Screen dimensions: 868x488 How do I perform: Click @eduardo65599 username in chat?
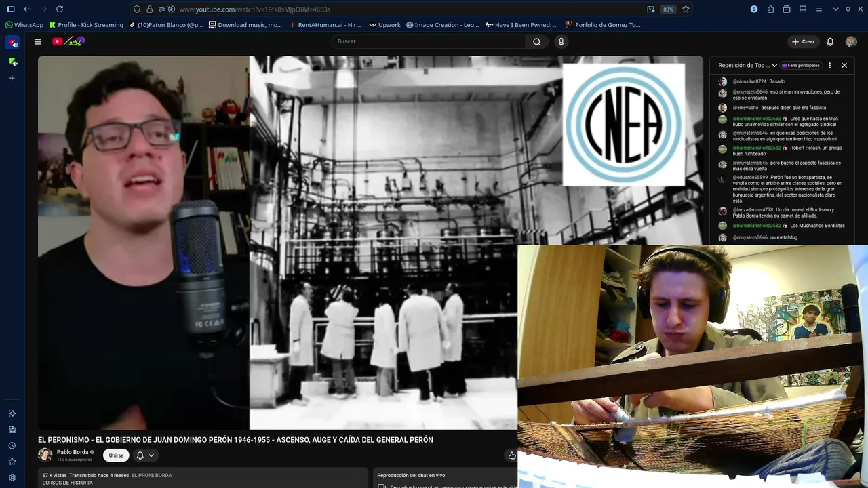(x=750, y=178)
